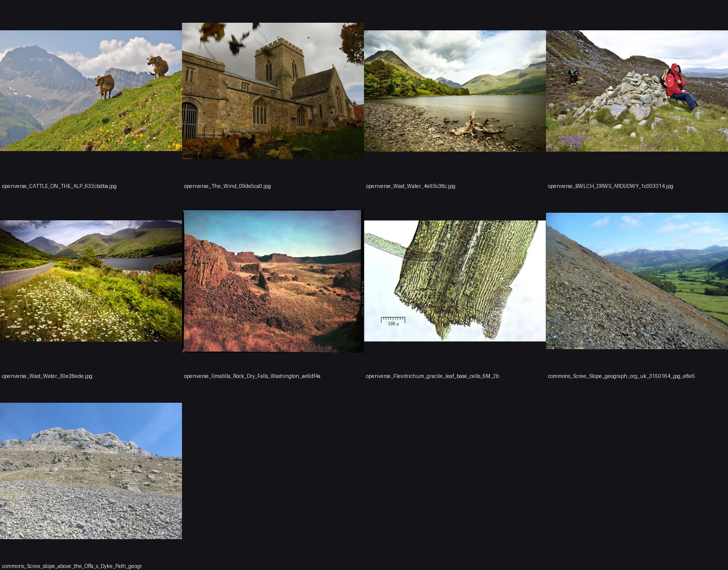The image size is (728, 570).
Task: Open the scree slope below limestone crag photo
Action: tap(91, 471)
